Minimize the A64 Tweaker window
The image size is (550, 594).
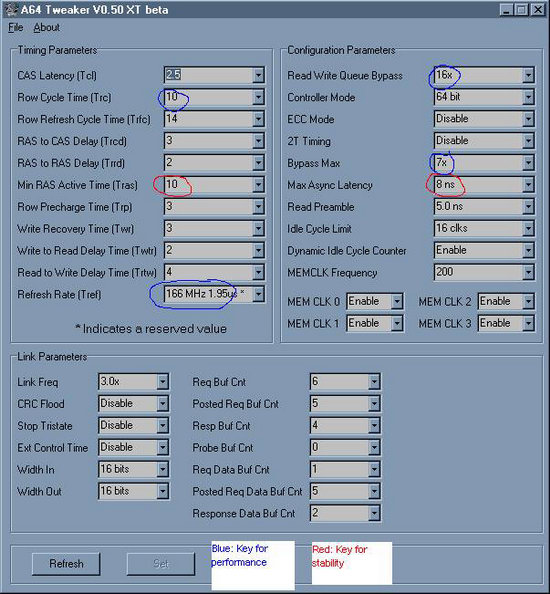coord(506,9)
